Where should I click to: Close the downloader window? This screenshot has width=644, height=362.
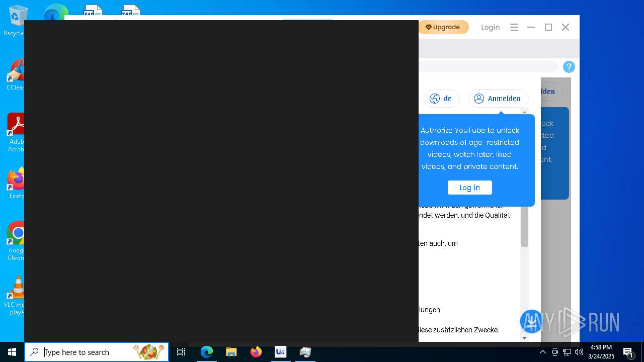coord(566,27)
